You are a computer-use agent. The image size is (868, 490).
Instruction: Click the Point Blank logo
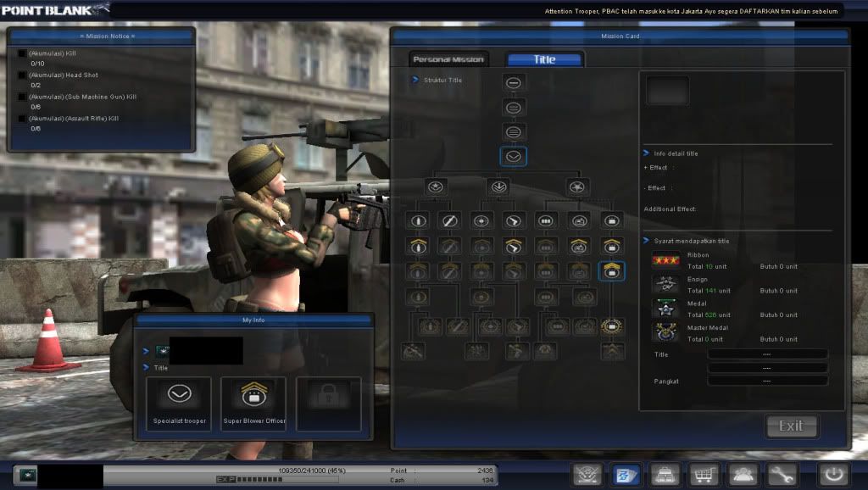click(53, 9)
